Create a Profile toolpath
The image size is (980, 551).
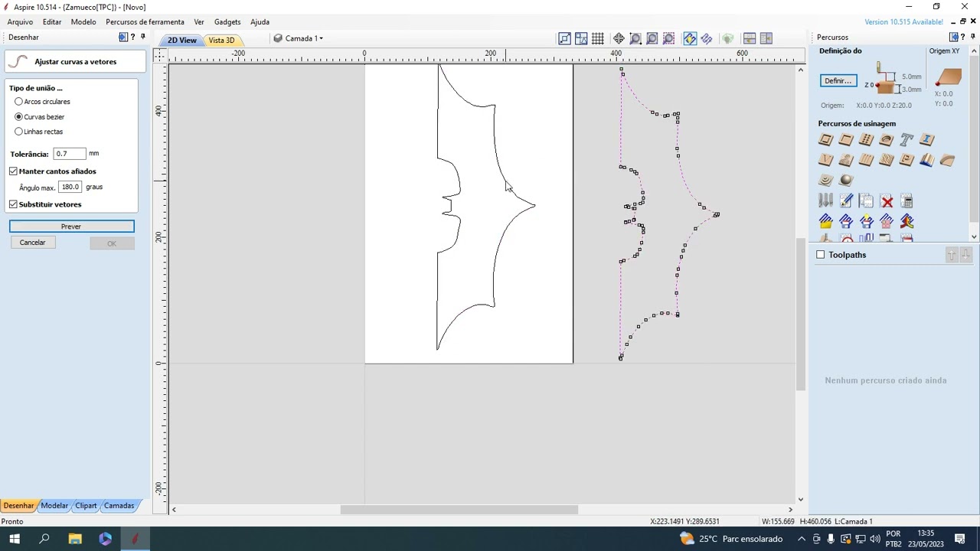(x=825, y=140)
